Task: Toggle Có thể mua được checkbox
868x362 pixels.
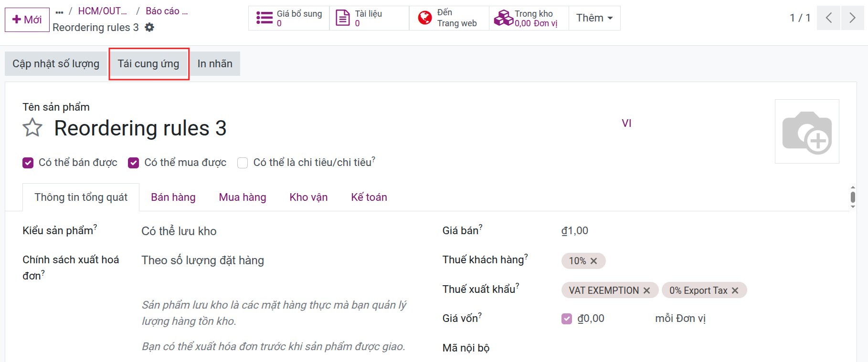Action: point(133,163)
